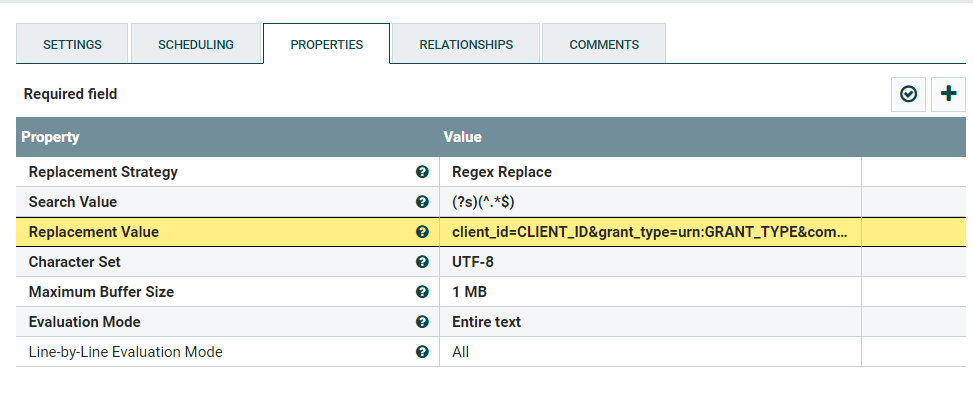Click help icon beside Search Value
The height and width of the screenshot is (401, 973).
point(422,202)
